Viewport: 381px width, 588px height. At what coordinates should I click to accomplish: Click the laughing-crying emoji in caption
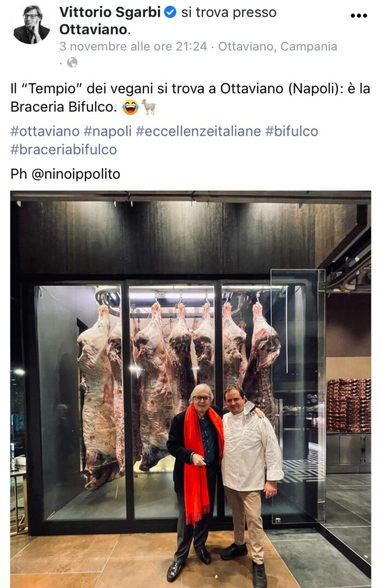[x=130, y=107]
